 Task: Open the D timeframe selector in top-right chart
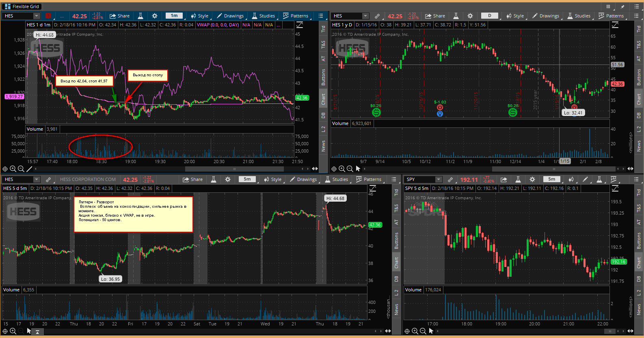(490, 16)
